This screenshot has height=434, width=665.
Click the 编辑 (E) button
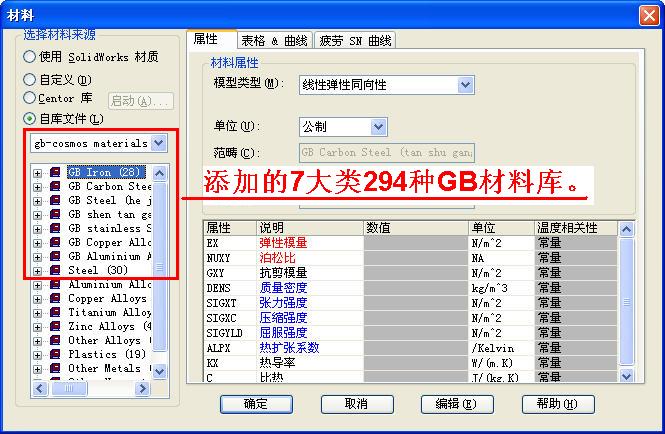pos(457,404)
